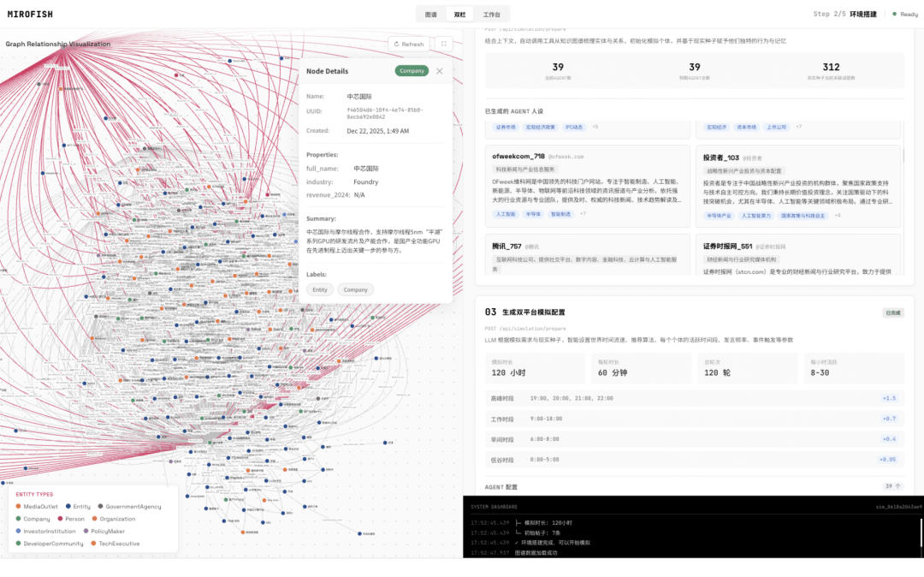Close the Node Details panel

click(440, 71)
